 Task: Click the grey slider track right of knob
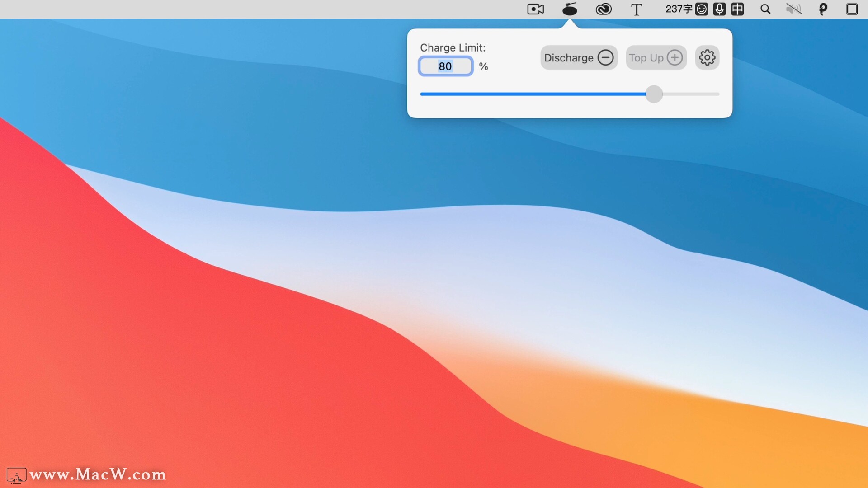click(x=691, y=94)
